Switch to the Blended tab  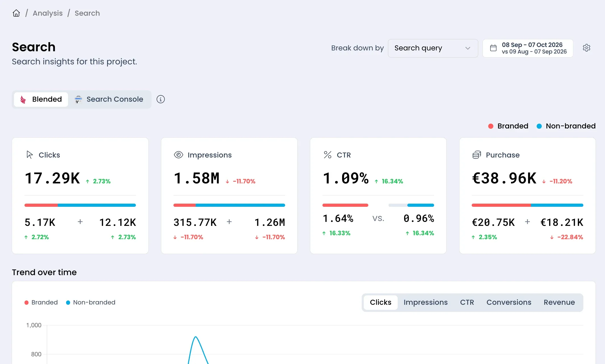41,99
